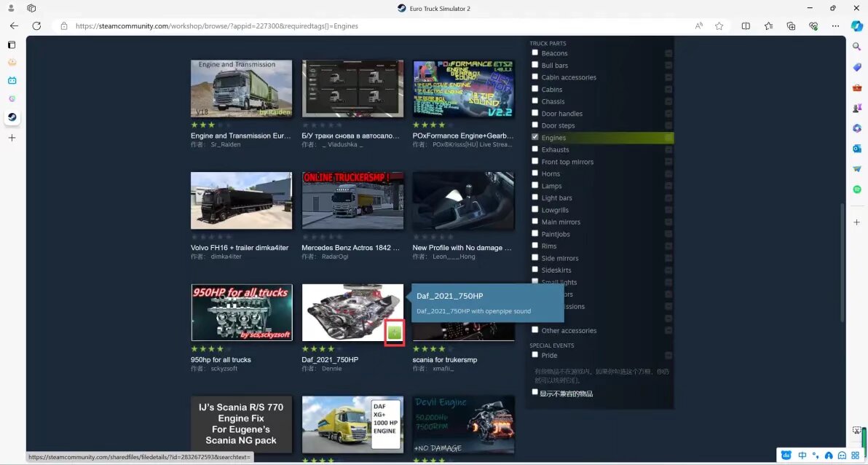The height and width of the screenshot is (465, 868).
Task: Open Edge Settings and more menu
Action: tap(835, 26)
